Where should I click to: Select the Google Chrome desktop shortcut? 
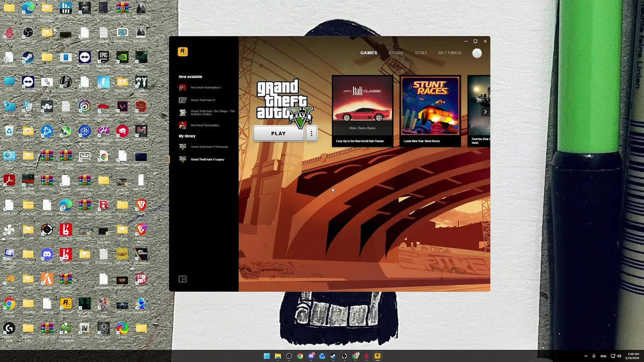pyautogui.click(x=9, y=307)
